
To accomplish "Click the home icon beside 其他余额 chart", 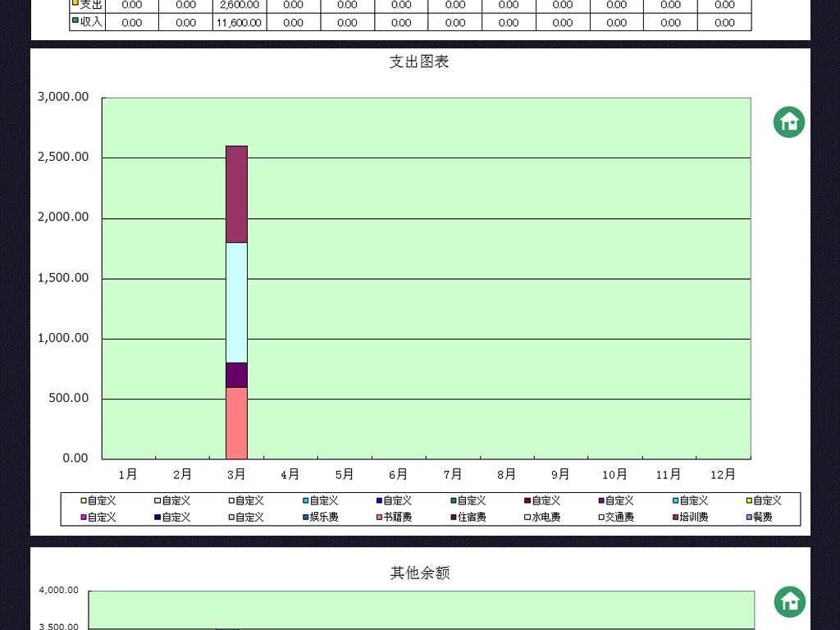I will tap(790, 601).
